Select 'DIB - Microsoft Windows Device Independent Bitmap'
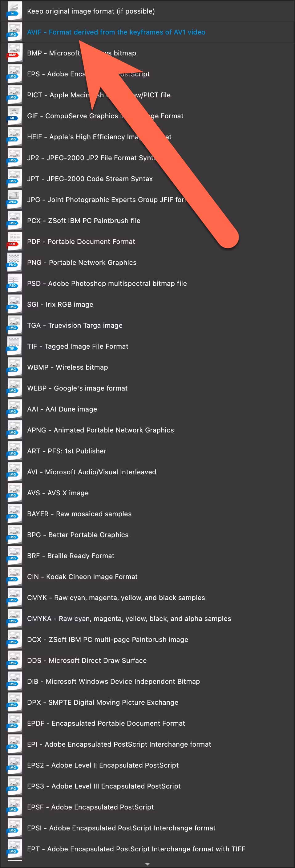This screenshot has width=295, height=868. [x=147, y=681]
